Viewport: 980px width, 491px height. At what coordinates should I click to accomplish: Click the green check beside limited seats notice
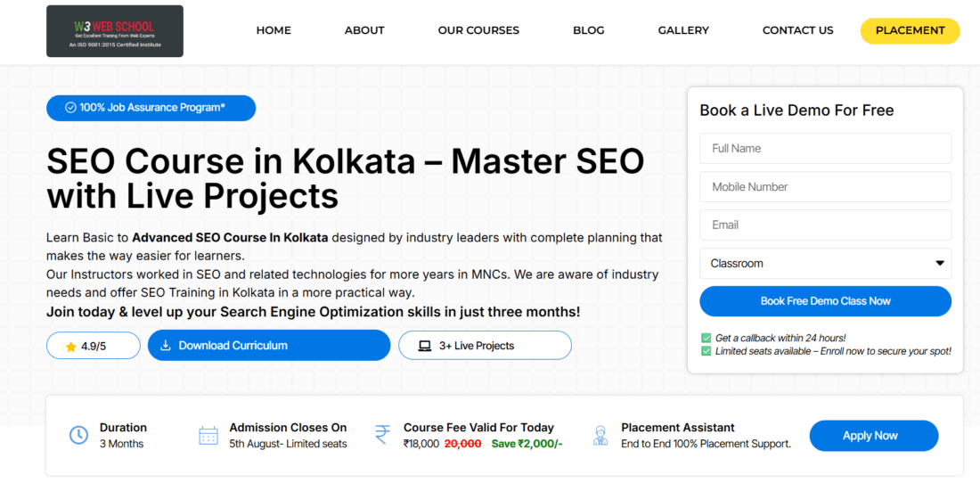(706, 351)
